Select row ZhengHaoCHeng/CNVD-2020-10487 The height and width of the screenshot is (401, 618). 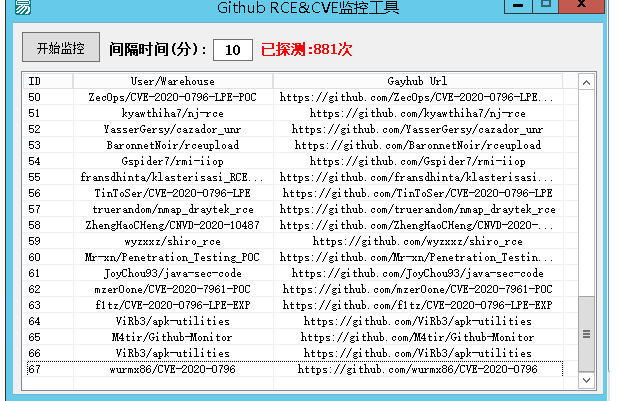tap(293, 225)
